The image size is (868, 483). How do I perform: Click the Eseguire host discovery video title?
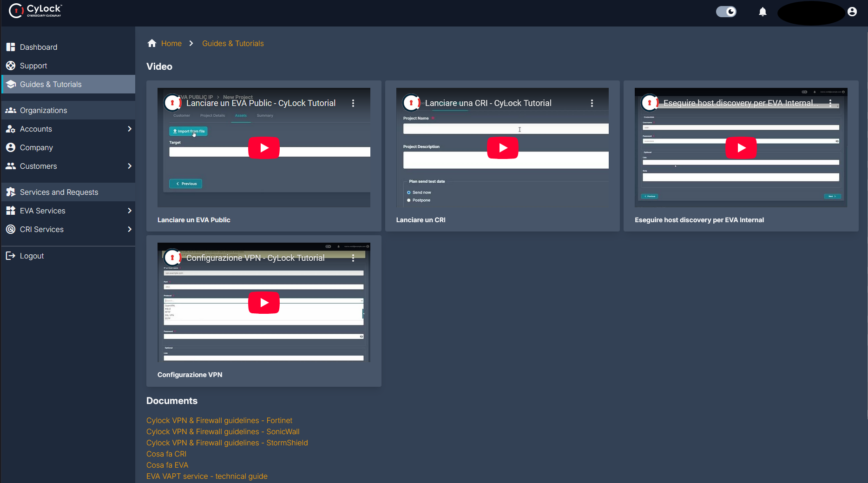coord(741,103)
